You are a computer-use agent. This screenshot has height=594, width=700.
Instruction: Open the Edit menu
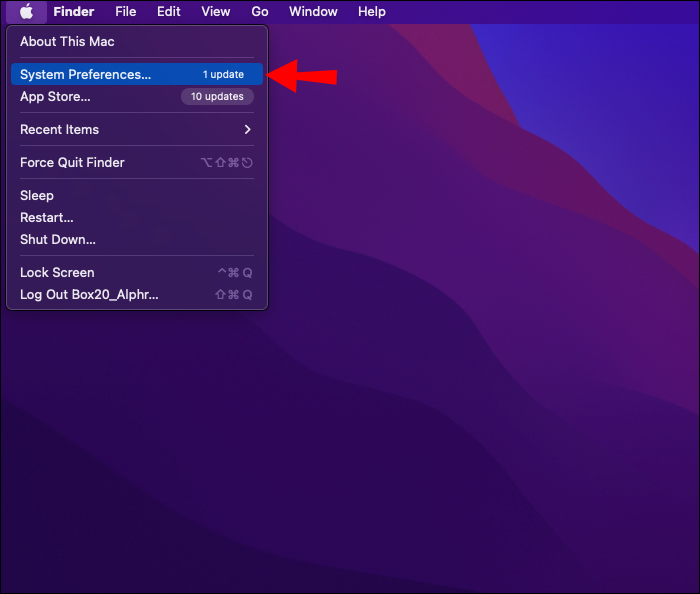[x=168, y=12]
